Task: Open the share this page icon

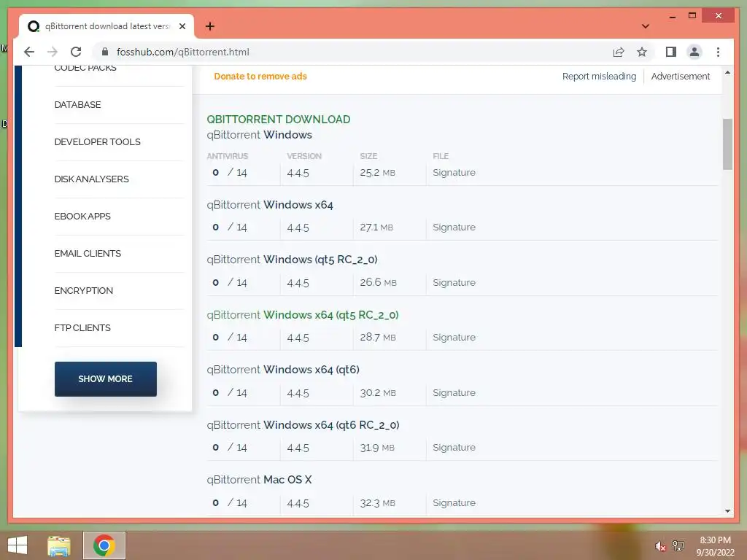Action: pos(619,52)
